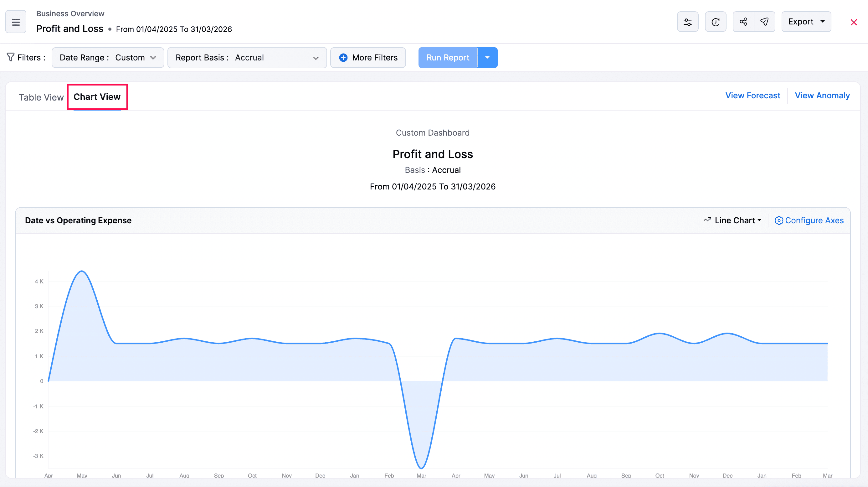This screenshot has width=868, height=487.
Task: Click the plus icon on More Filters
Action: (343, 58)
